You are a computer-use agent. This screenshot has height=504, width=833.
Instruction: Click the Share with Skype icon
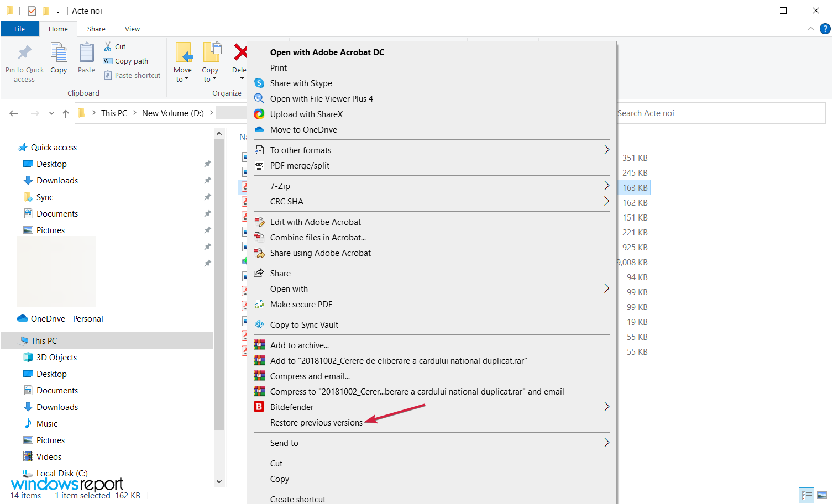(259, 83)
